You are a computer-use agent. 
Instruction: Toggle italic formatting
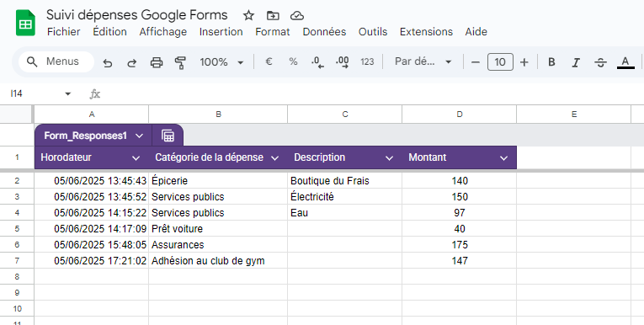pos(576,62)
